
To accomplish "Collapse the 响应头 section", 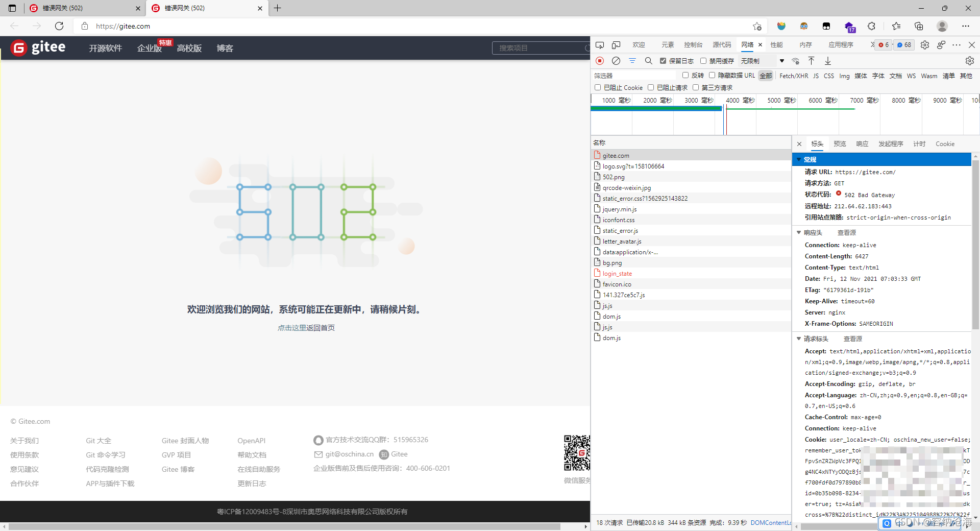I will click(799, 232).
